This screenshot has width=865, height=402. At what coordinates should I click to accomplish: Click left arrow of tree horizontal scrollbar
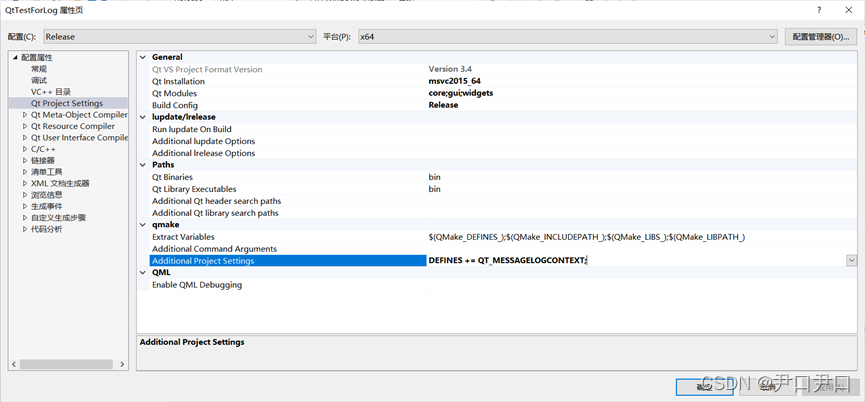point(14,365)
